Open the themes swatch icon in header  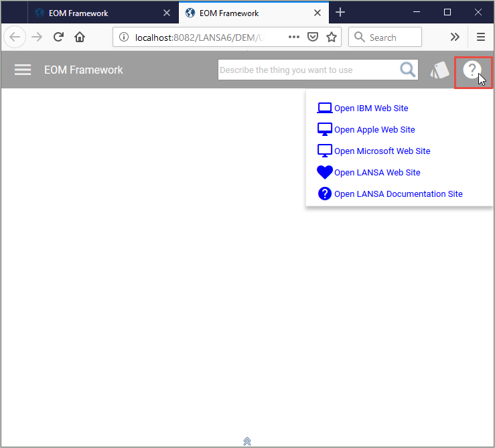[440, 70]
